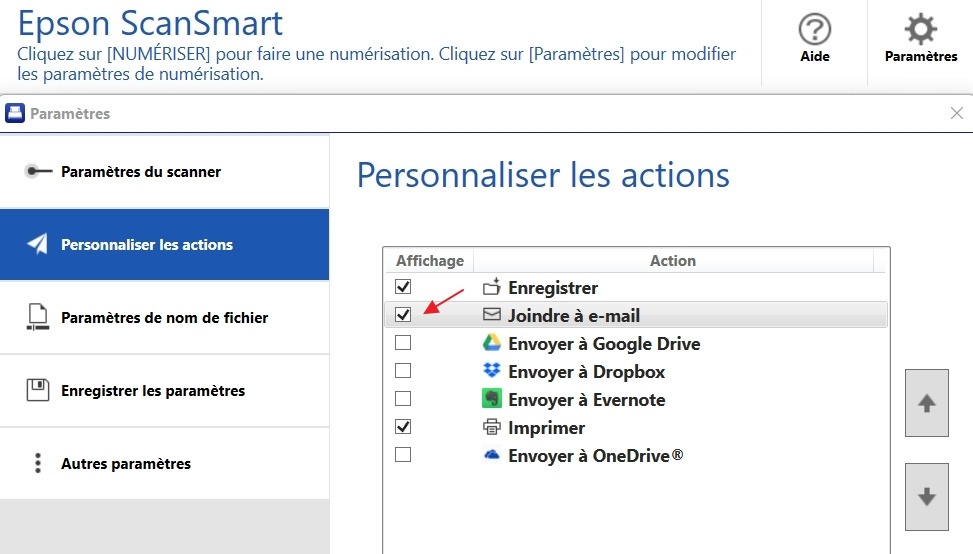Open Paramètres gear icon in header
This screenshot has height=554, width=973.
tap(920, 29)
